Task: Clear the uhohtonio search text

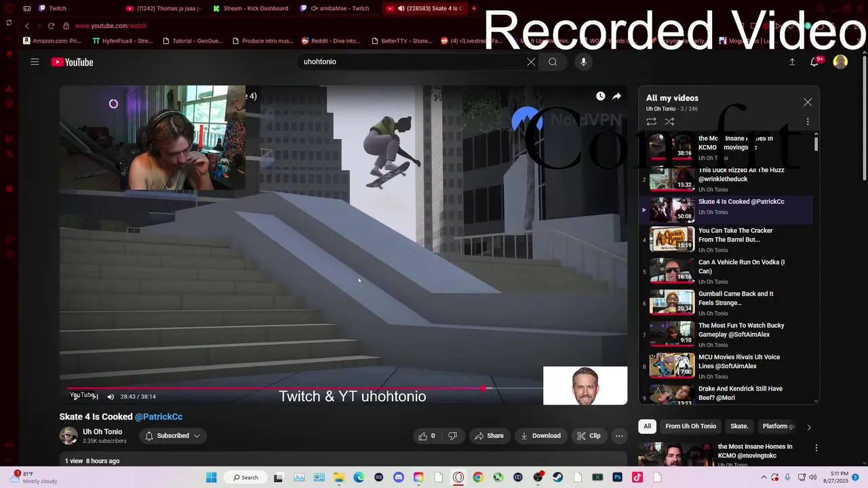Action: tap(531, 62)
